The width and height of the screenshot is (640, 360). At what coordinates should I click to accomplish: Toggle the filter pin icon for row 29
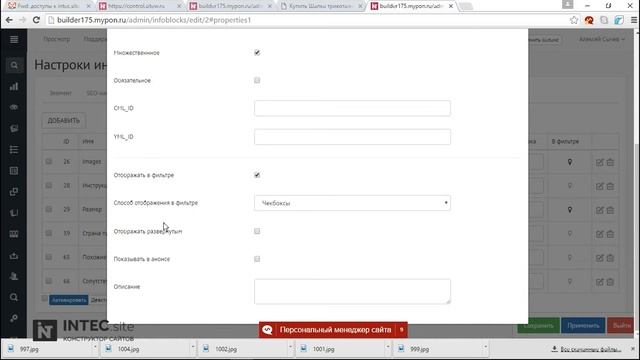point(570,210)
